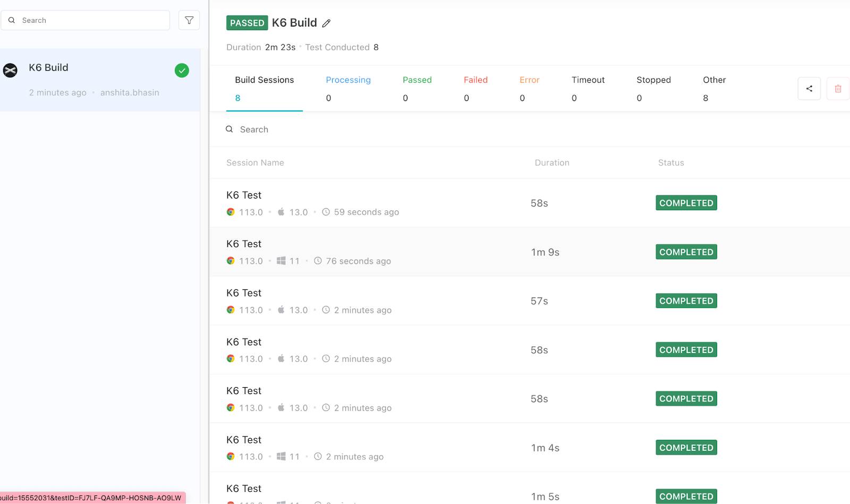
Task: Click the 1m 9s duration value
Action: tap(545, 252)
